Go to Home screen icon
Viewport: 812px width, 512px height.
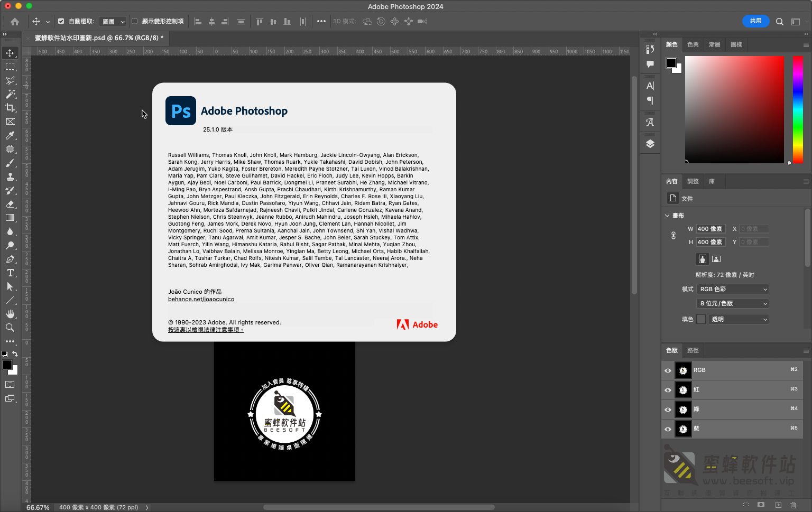[15, 22]
